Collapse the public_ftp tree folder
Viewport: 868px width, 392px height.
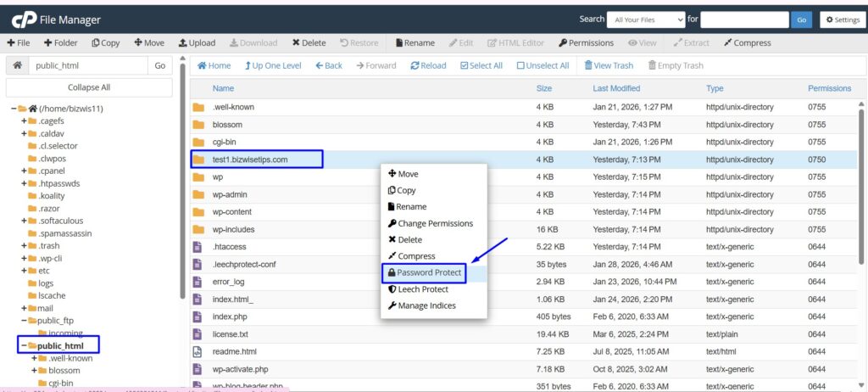[x=24, y=321]
